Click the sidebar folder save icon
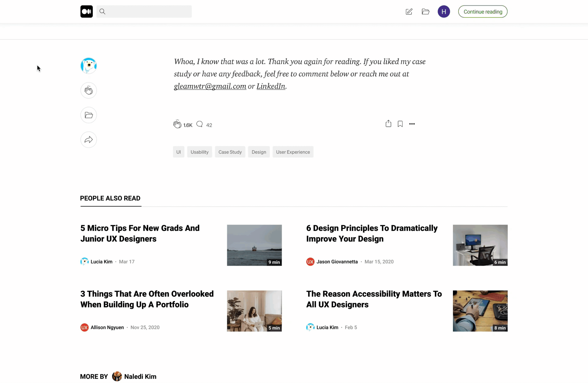588x383 pixels. coord(89,115)
